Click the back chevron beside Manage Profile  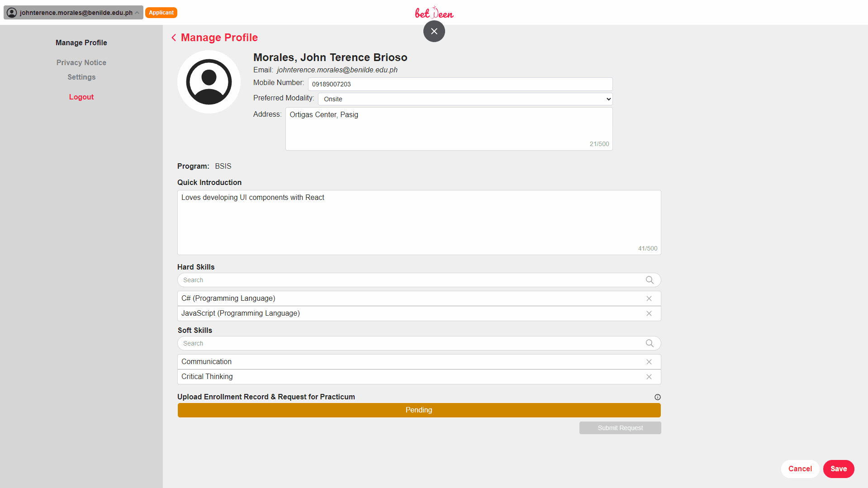[x=174, y=38]
